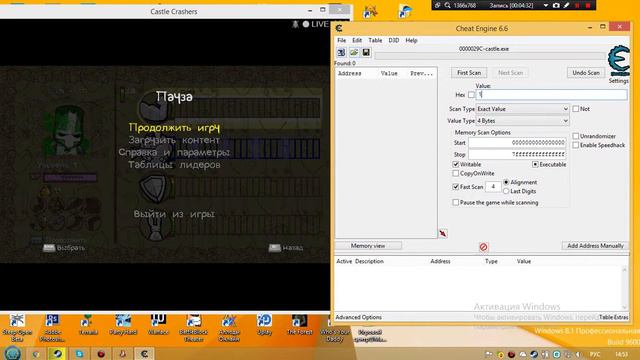Open the File menu

coord(341,40)
